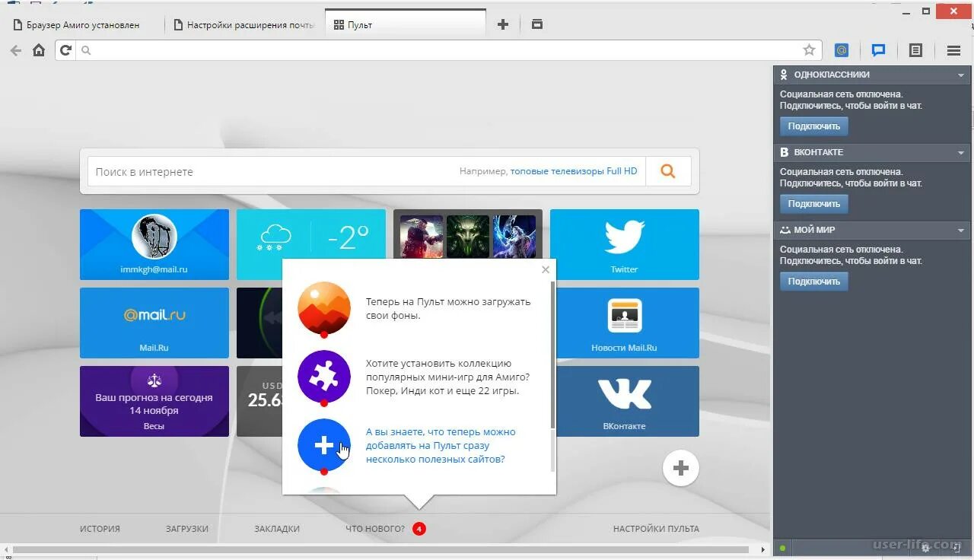
Task: Close the what's new popup
Action: (x=545, y=269)
